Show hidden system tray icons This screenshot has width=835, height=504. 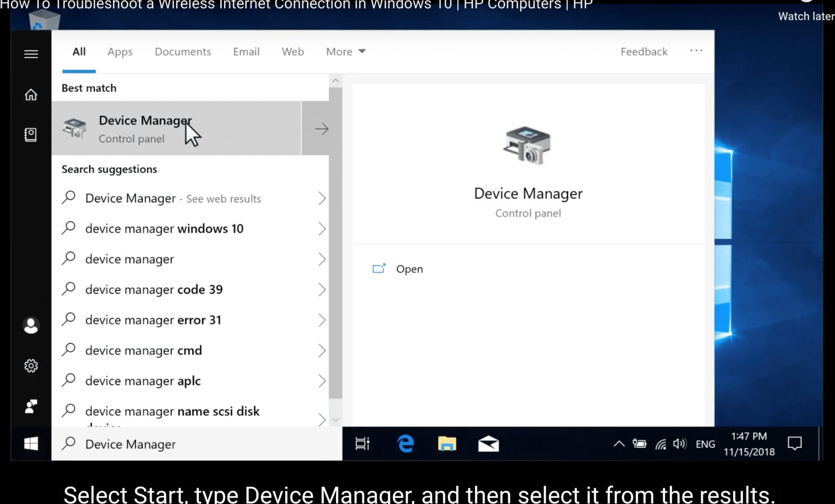point(619,444)
